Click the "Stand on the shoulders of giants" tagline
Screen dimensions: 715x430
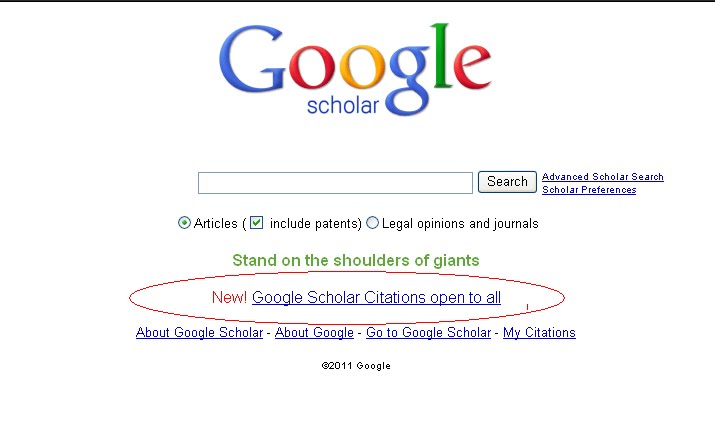pyautogui.click(x=356, y=260)
